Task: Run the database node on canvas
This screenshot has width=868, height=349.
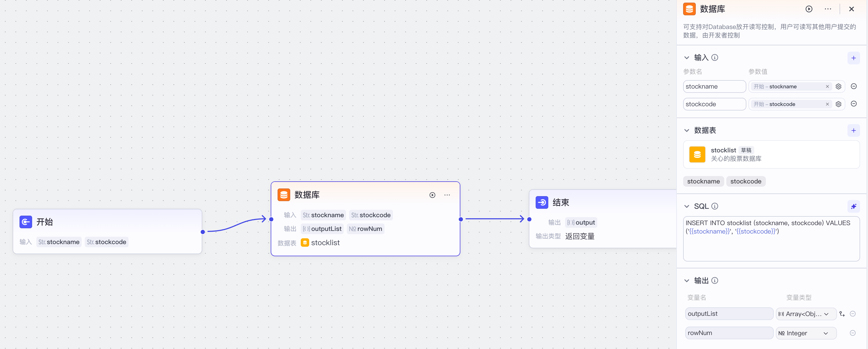Action: tap(432, 195)
